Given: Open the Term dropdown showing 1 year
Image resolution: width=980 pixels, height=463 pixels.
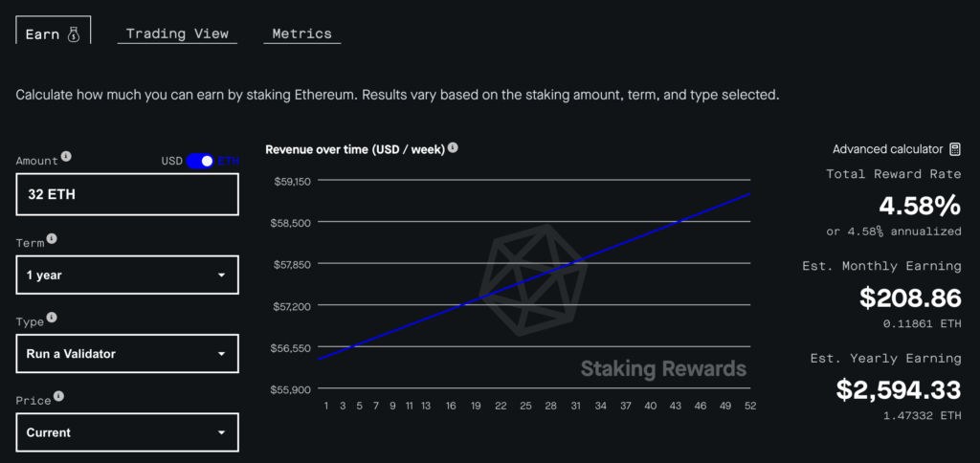Looking at the screenshot, I should coord(127,275).
